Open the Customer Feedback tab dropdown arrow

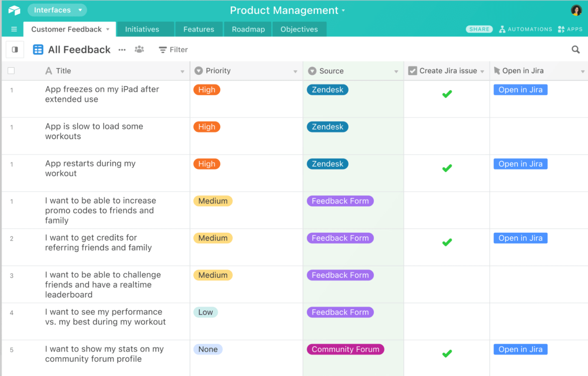coord(108,29)
